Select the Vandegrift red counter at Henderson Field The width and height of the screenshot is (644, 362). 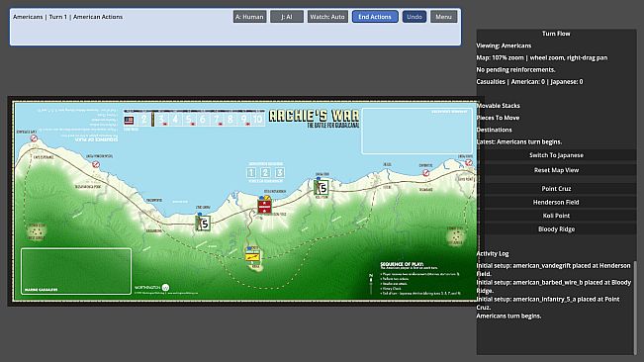[264, 206]
